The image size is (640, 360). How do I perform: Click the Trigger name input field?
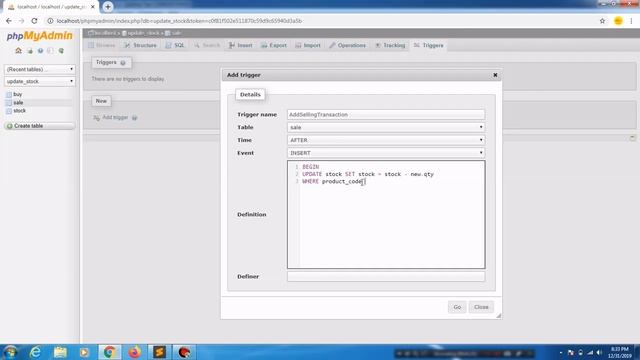[x=386, y=115]
